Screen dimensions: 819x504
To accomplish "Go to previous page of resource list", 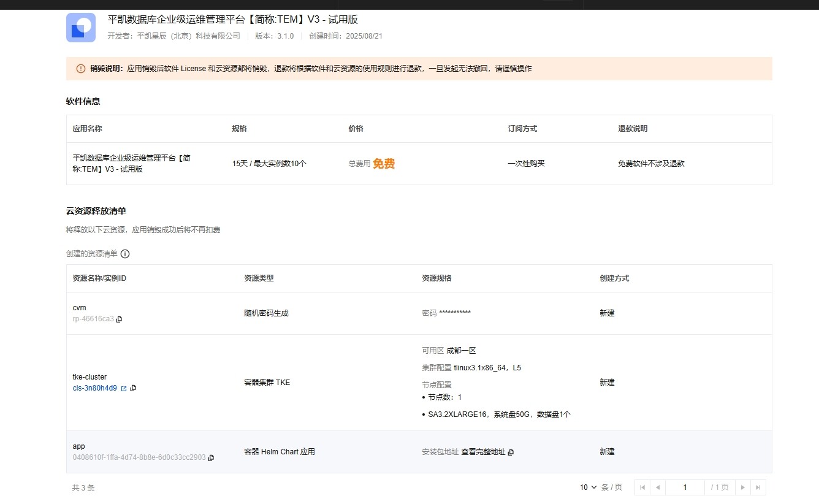I will point(657,487).
